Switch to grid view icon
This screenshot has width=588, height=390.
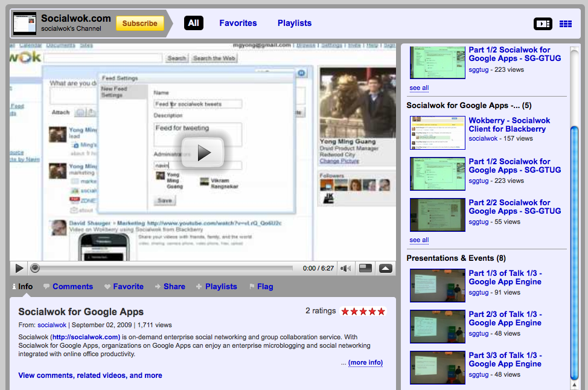point(566,24)
